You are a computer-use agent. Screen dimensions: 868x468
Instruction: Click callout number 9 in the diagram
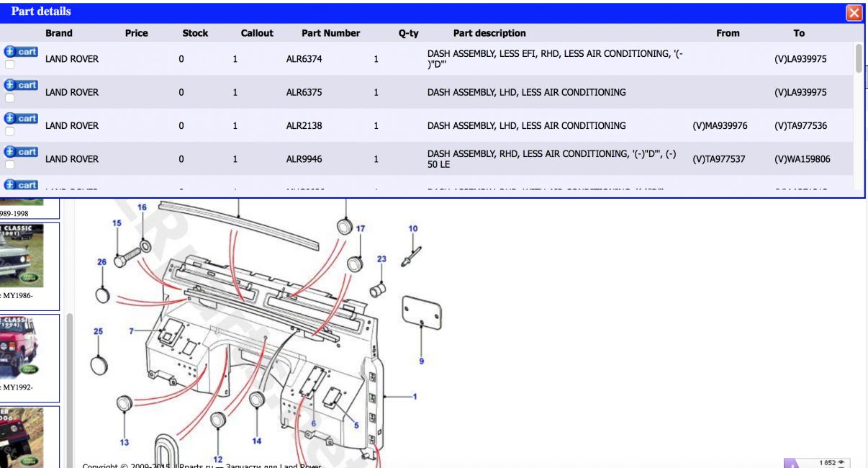422,361
